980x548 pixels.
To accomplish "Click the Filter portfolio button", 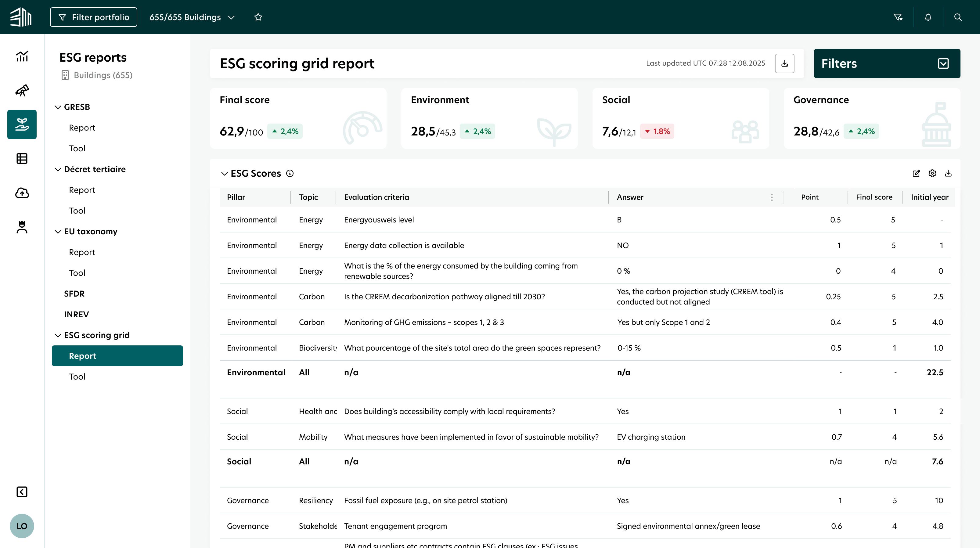I will click(94, 17).
